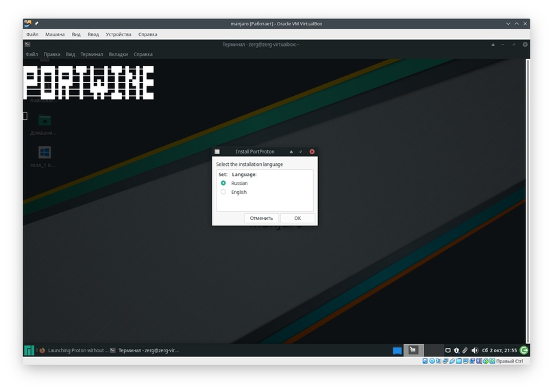
Task: Open the VirtualBox Машина menu
Action: click(x=55, y=34)
